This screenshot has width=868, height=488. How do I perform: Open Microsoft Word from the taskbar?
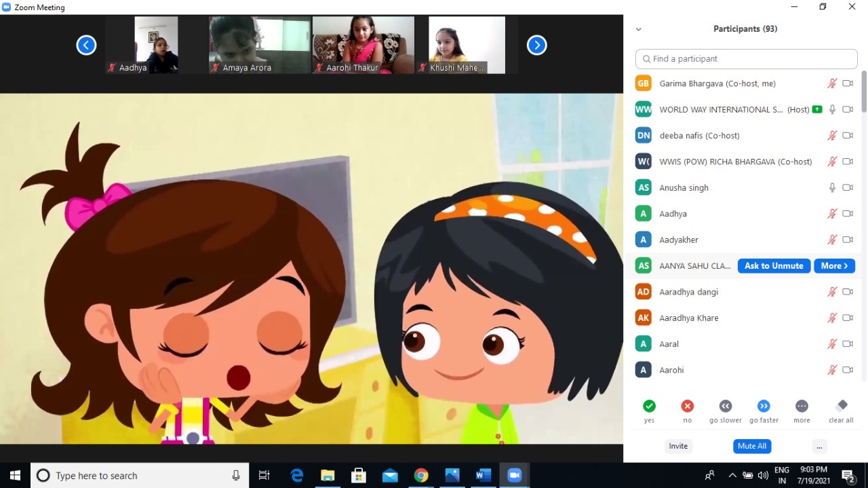click(483, 476)
